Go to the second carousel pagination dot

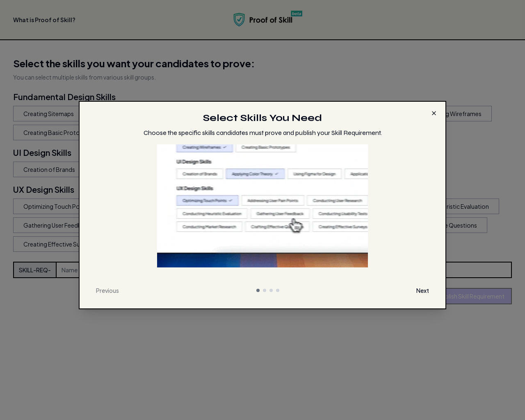[x=265, y=290]
